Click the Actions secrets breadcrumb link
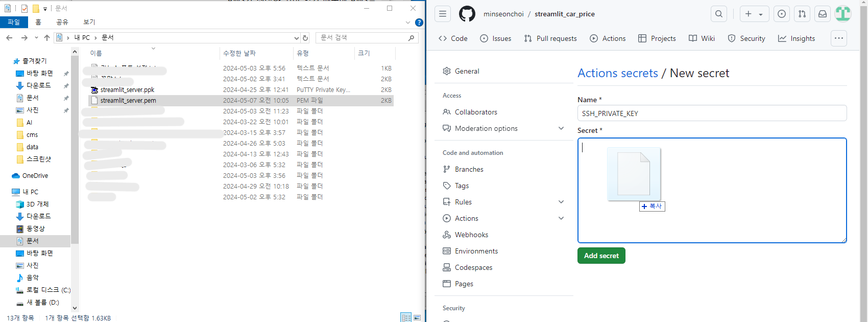The height and width of the screenshot is (322, 868). click(618, 73)
